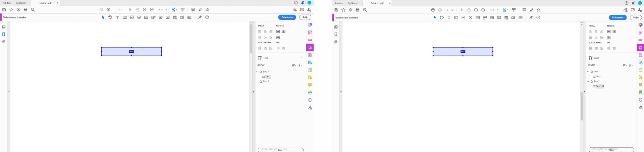Choose the signature field tool in right window
The height and width of the screenshot is (152, 644).
point(514,18)
